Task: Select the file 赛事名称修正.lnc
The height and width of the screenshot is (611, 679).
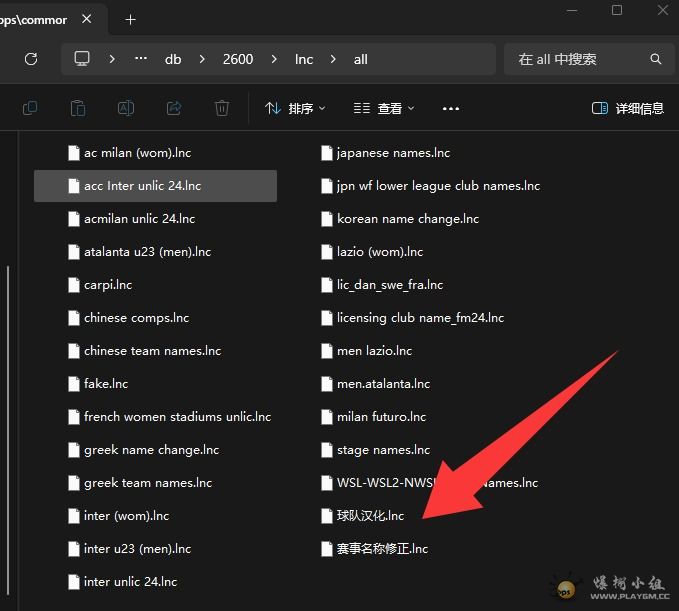Action: [381, 549]
